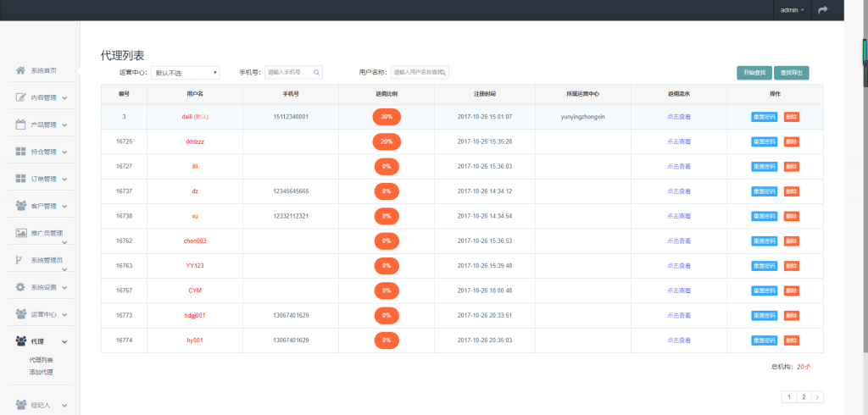Open 添加代理 submenu item
Image resolution: width=868 pixels, height=415 pixels.
tap(42, 372)
